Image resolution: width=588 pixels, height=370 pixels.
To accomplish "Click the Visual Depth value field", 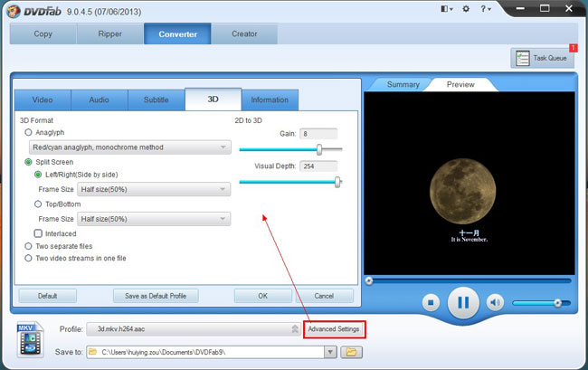I will coord(318,166).
